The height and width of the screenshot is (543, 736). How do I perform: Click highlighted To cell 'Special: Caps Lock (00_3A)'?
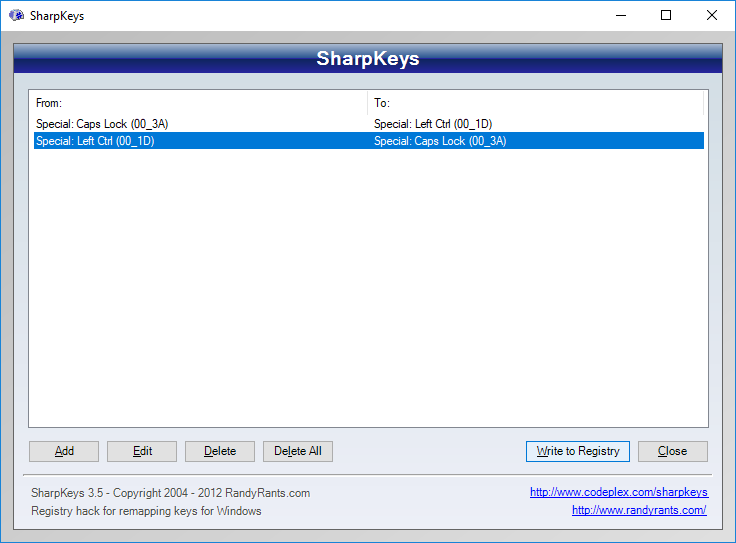(440, 141)
